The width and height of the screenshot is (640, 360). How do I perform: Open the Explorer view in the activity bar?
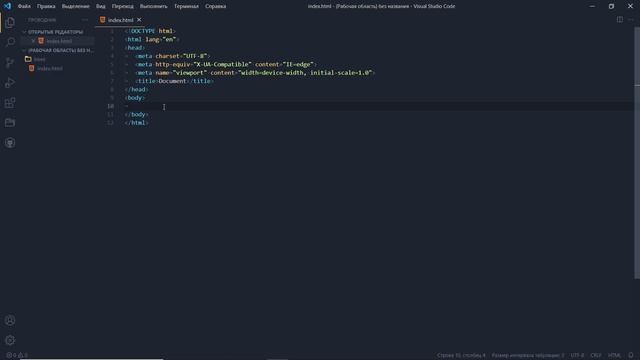point(10,22)
